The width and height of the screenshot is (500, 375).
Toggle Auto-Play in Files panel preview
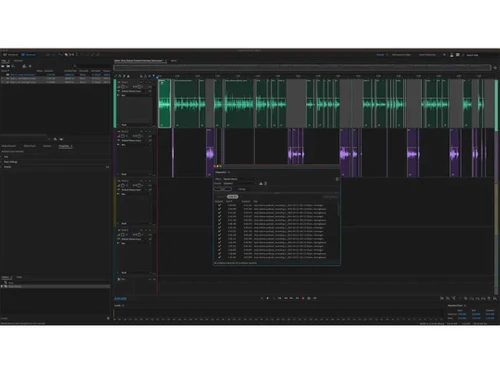click(61, 139)
